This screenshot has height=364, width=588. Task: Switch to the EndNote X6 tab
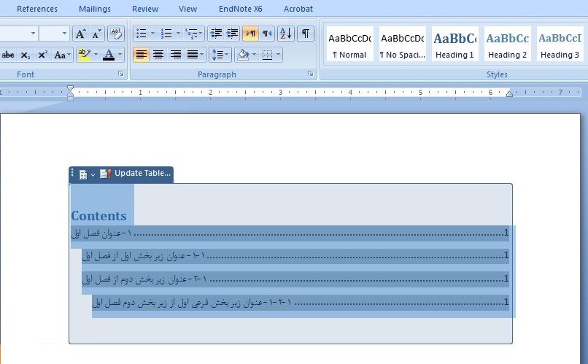[240, 9]
